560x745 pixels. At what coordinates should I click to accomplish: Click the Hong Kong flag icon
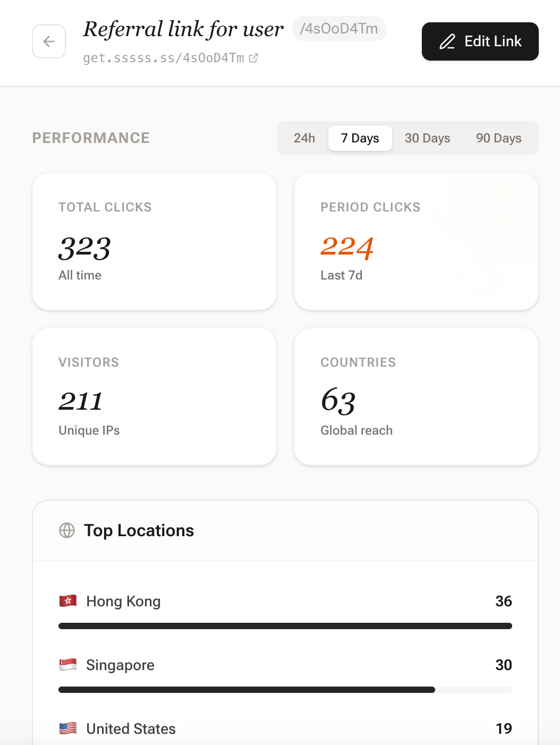pyautogui.click(x=68, y=601)
